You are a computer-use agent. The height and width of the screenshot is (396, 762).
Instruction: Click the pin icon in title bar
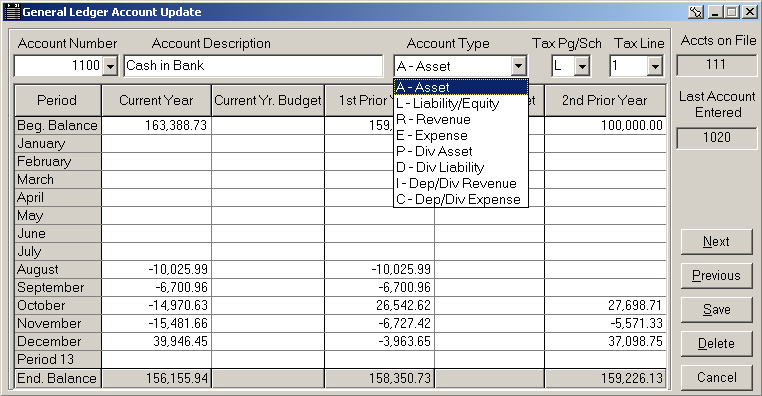tap(696, 12)
